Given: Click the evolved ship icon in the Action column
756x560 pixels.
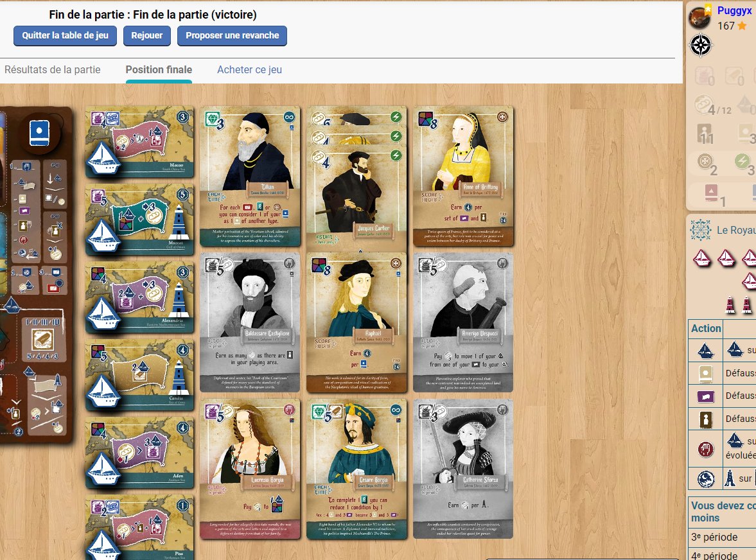Looking at the screenshot, I should (x=735, y=439).
